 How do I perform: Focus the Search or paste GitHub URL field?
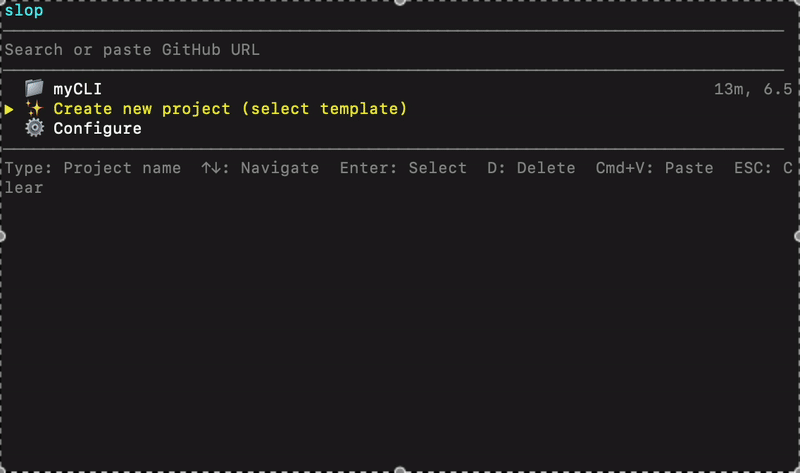(x=132, y=49)
